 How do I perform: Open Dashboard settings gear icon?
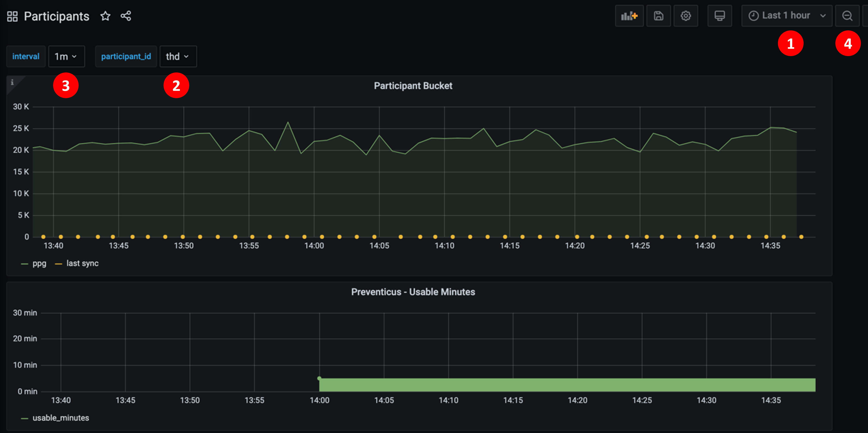(686, 15)
